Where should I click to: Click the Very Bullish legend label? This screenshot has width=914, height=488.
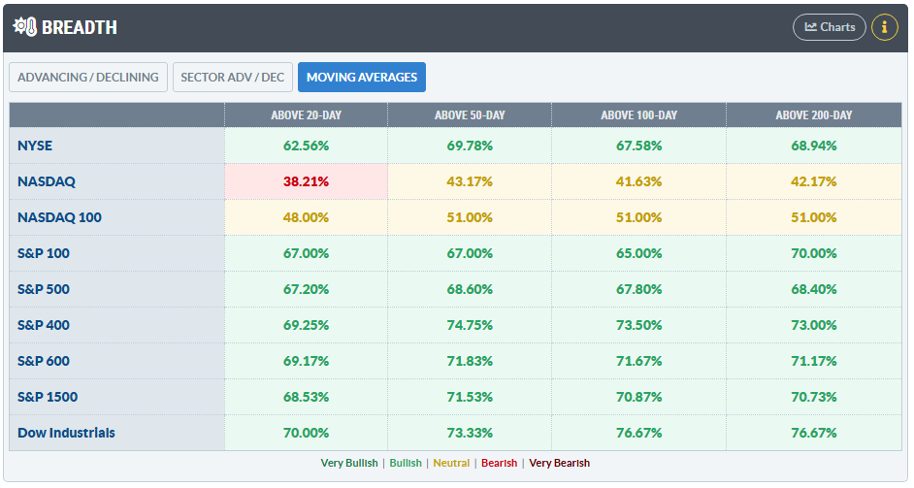(349, 463)
